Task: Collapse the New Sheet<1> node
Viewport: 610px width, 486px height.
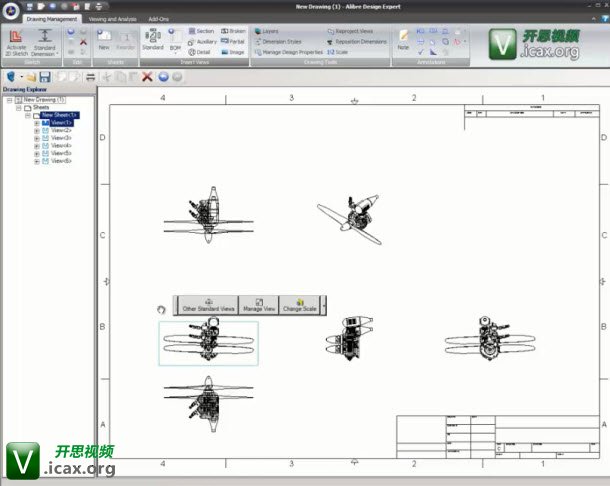Action: [28, 116]
